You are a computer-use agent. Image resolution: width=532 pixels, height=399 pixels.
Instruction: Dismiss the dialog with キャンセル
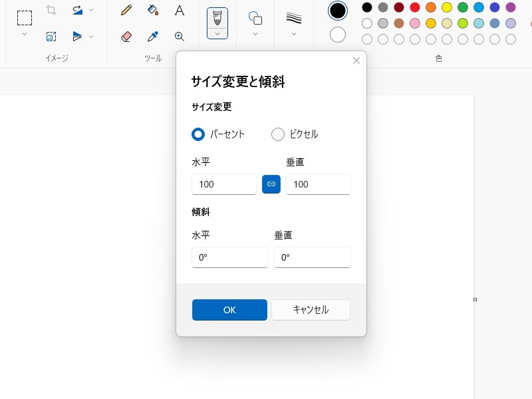tap(311, 310)
